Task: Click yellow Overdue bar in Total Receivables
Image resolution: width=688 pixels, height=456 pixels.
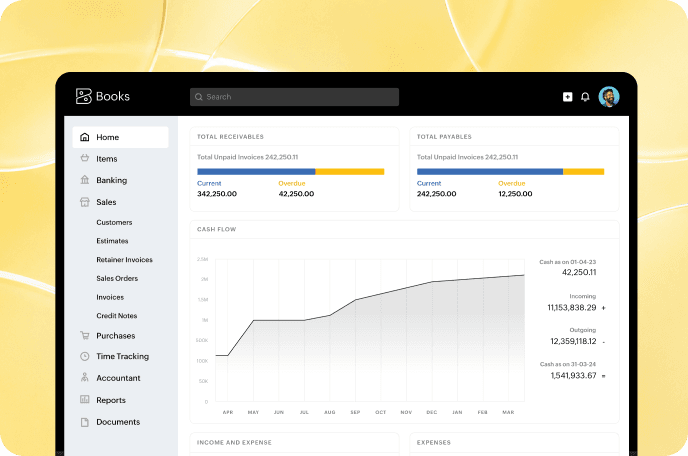Action: tap(350, 172)
